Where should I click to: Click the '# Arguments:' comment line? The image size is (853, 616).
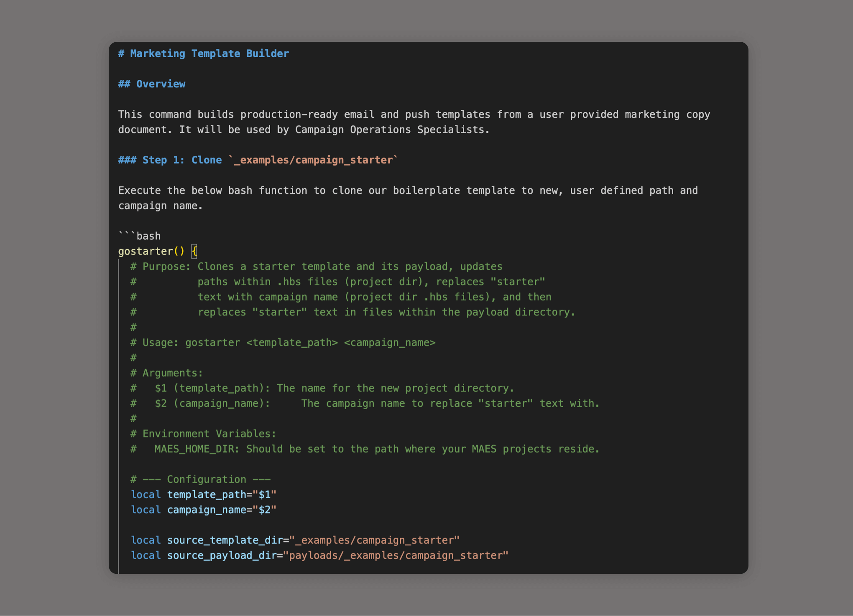[166, 373]
